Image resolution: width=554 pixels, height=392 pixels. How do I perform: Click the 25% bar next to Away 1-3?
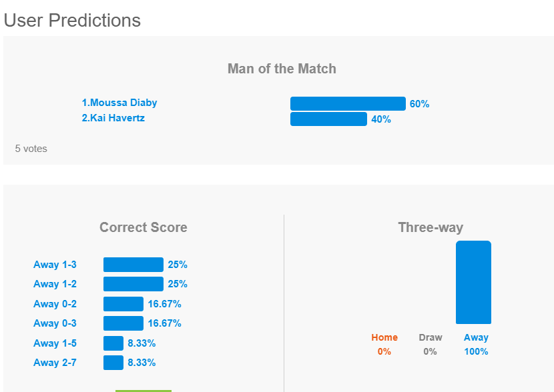[133, 265]
